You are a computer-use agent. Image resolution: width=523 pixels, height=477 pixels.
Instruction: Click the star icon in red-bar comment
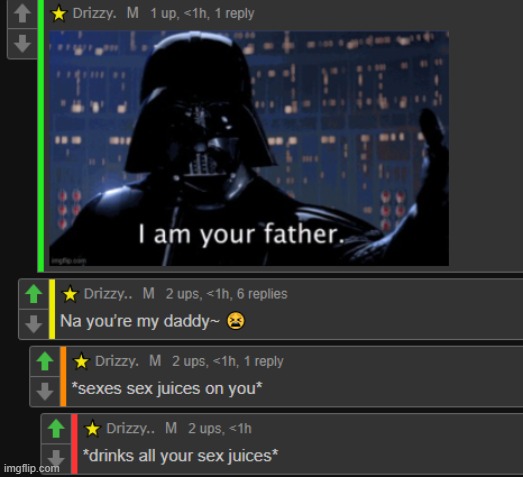[x=92, y=429]
